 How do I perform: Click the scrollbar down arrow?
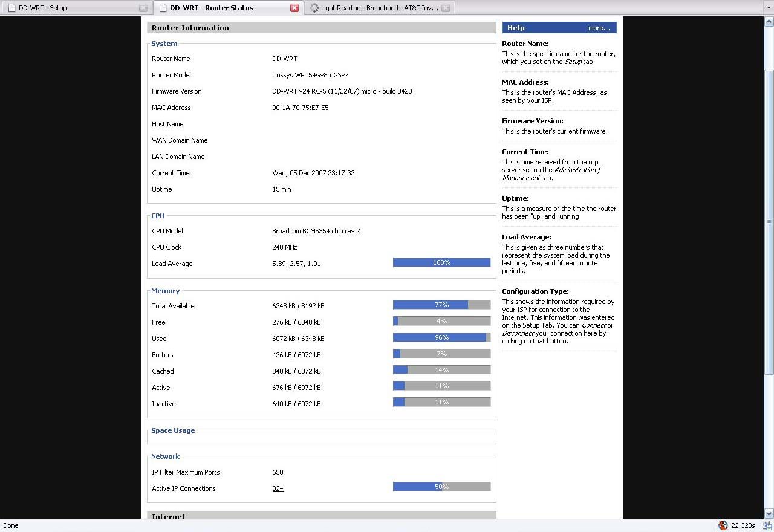pos(769,514)
